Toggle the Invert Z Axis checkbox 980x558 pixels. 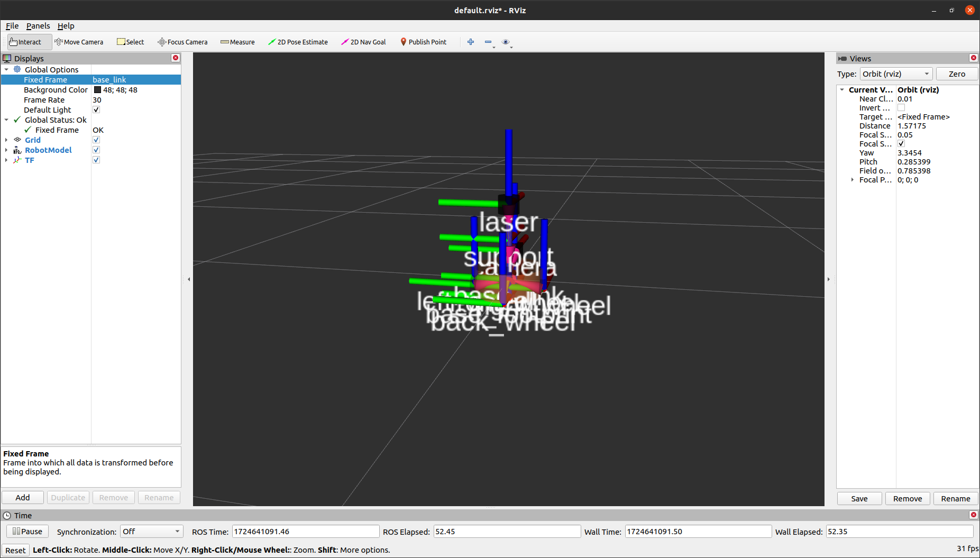point(901,108)
